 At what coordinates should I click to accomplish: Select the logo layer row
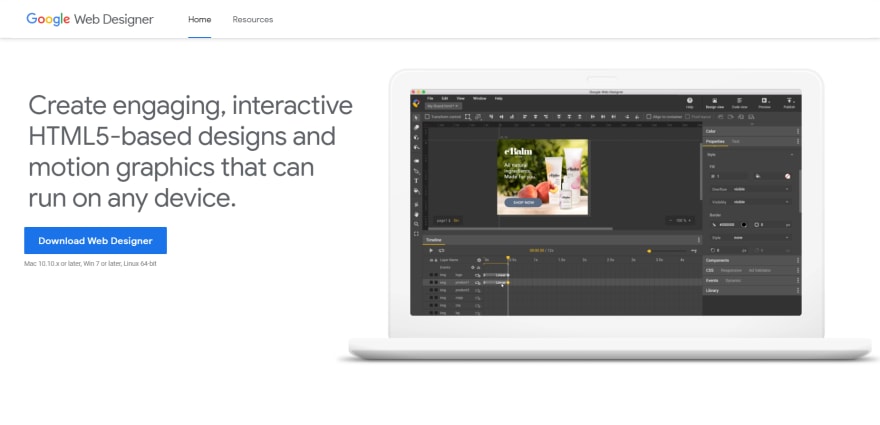pos(562,275)
